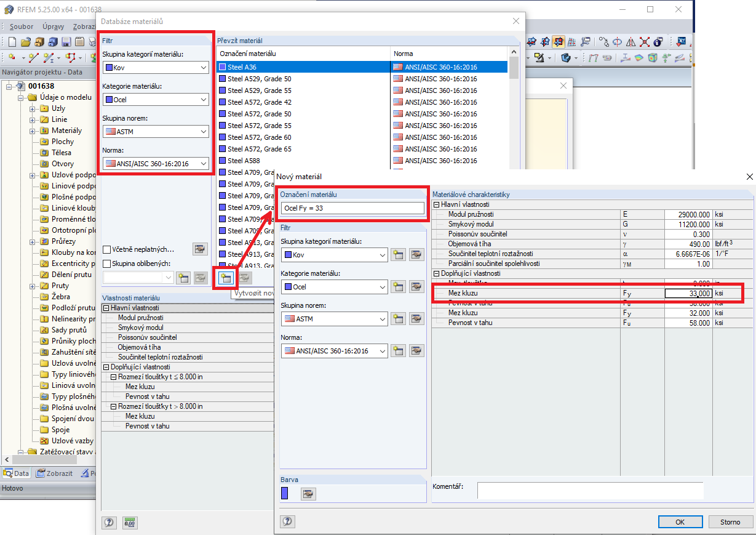The width and height of the screenshot is (756, 535).
Task: Switch to the Data navigator tab
Action: 16,473
